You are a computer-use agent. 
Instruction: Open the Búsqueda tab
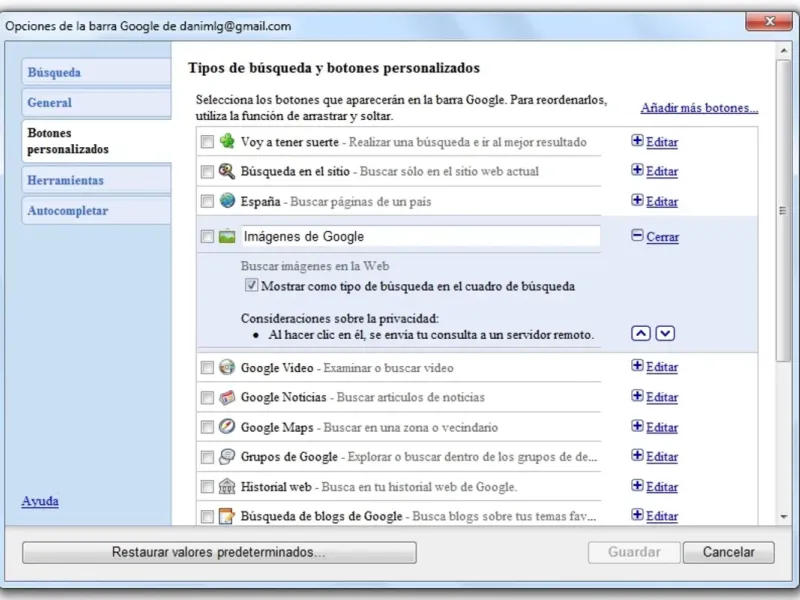pyautogui.click(x=96, y=72)
